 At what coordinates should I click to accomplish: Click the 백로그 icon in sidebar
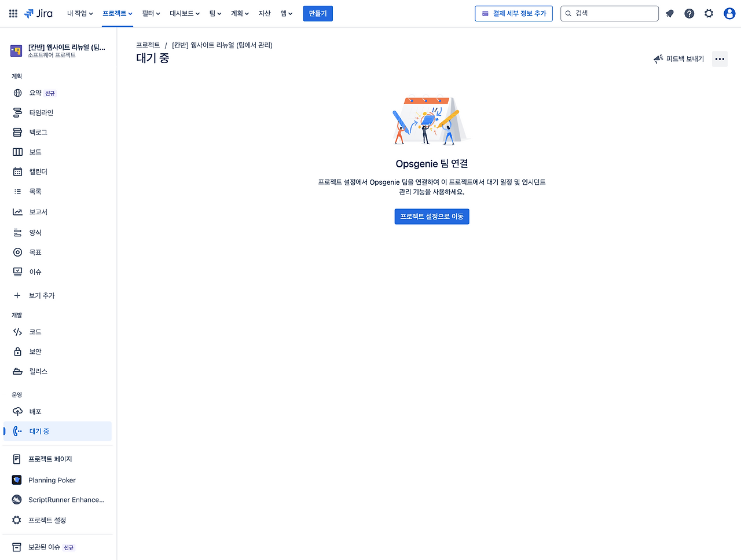(x=17, y=132)
